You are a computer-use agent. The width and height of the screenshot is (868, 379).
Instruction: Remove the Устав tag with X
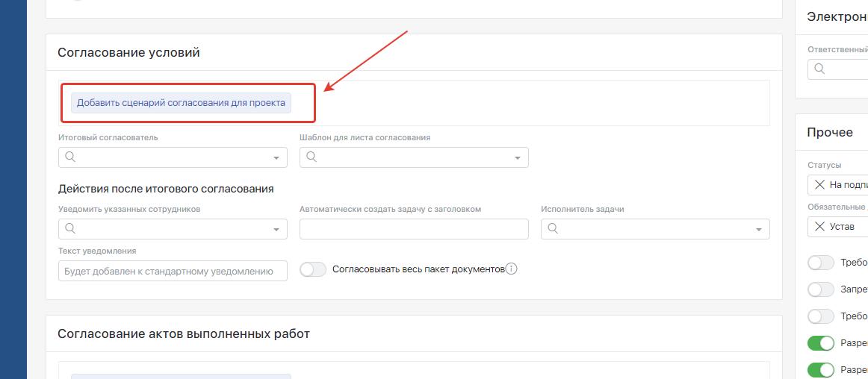click(x=819, y=227)
